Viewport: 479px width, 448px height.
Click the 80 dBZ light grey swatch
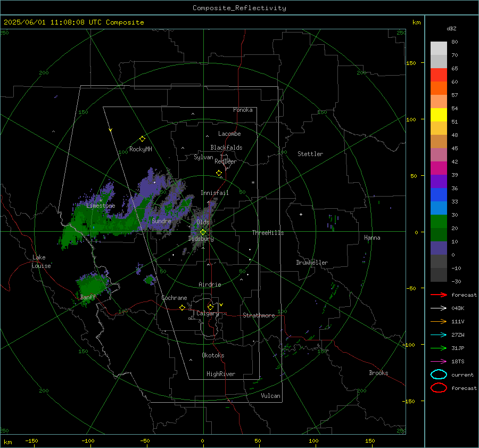click(439, 48)
